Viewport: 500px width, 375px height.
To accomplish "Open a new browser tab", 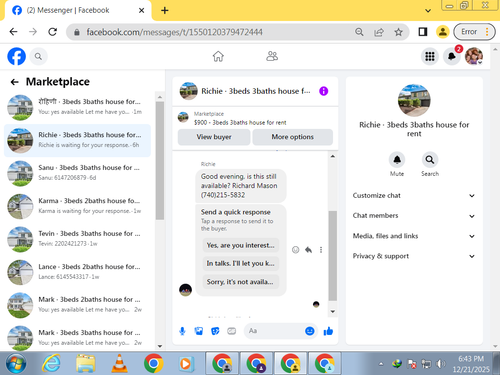I will tap(164, 11).
